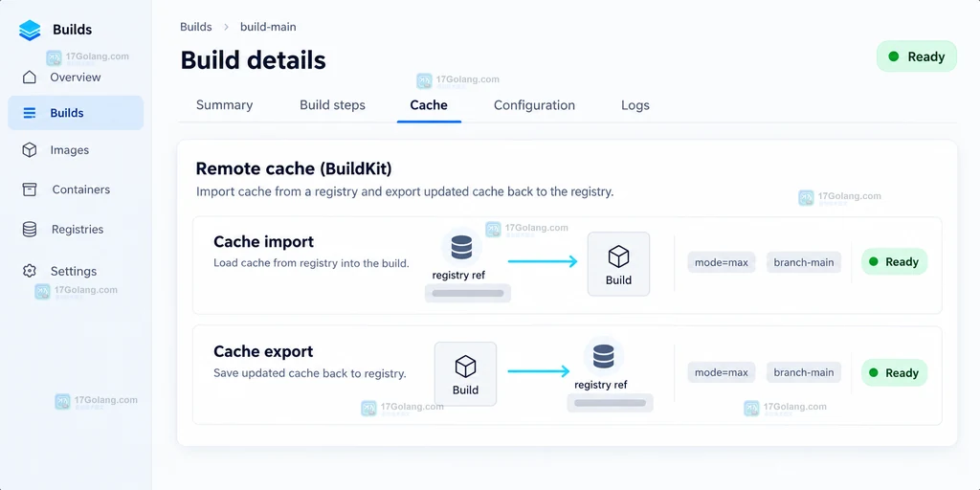Click the Overview home icon in sidebar
Viewport: 980px width, 490px height.
[30, 77]
